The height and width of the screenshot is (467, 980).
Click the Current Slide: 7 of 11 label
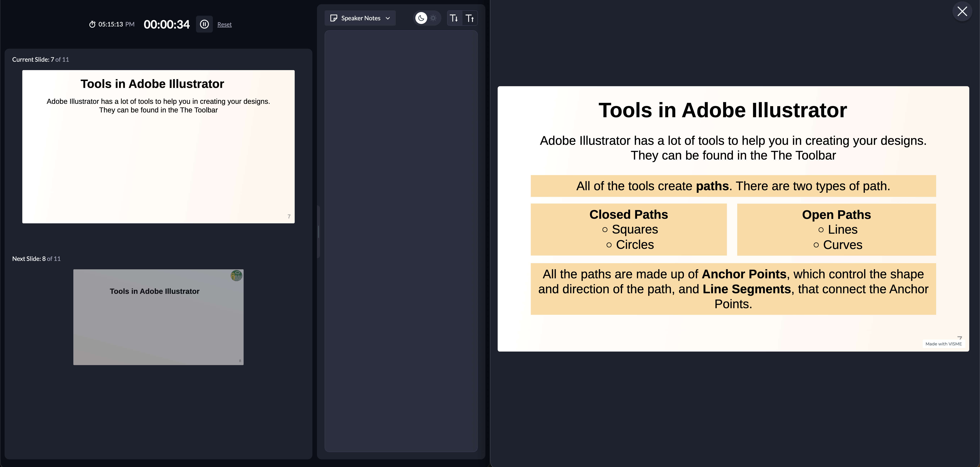(40, 59)
